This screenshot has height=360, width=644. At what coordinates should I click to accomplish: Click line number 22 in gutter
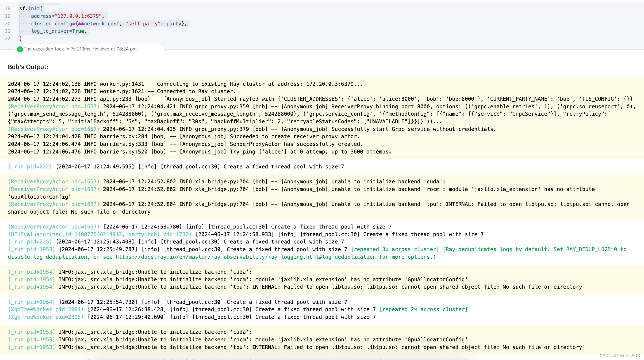pos(8,39)
